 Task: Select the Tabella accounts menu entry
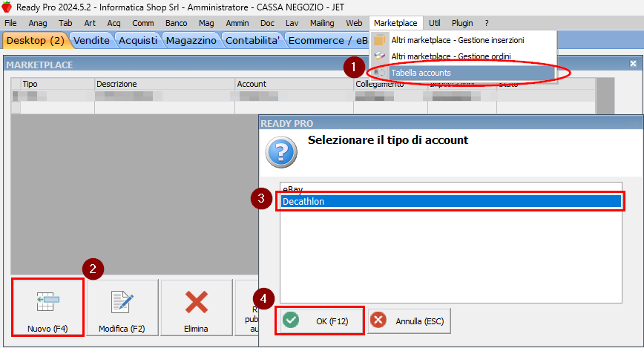point(463,73)
